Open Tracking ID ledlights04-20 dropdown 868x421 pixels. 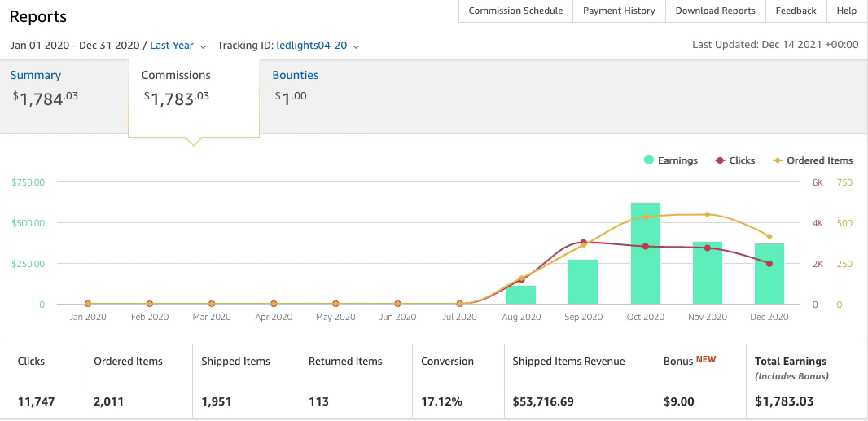coord(318,46)
